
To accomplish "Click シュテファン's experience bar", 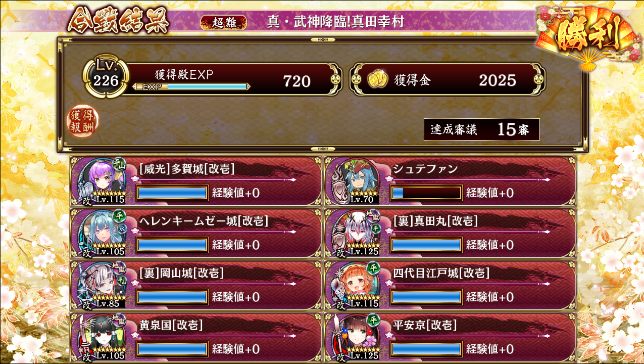I will click(426, 193).
